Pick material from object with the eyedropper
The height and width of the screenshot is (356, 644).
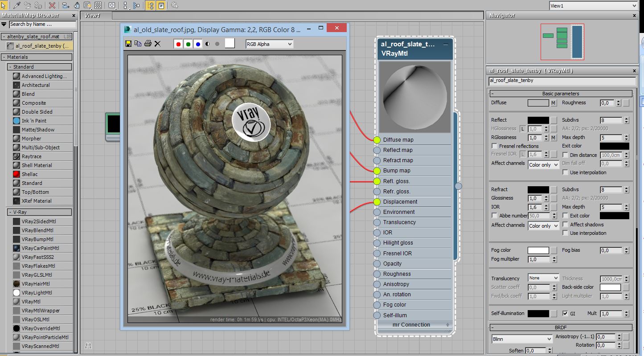[17, 5]
